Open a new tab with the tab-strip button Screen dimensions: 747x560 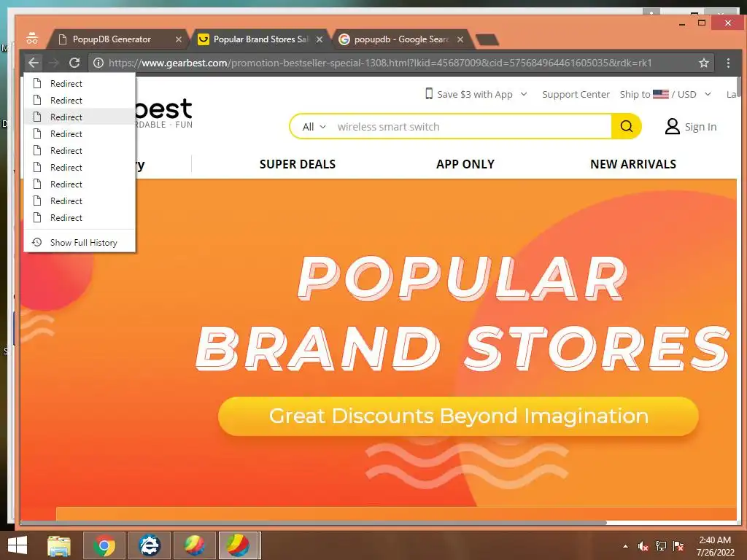pyautogui.click(x=487, y=39)
